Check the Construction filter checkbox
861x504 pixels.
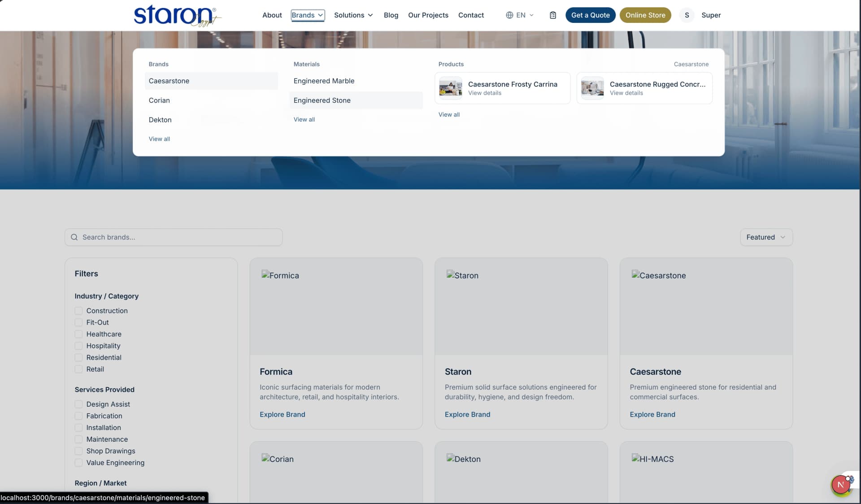[x=78, y=311]
